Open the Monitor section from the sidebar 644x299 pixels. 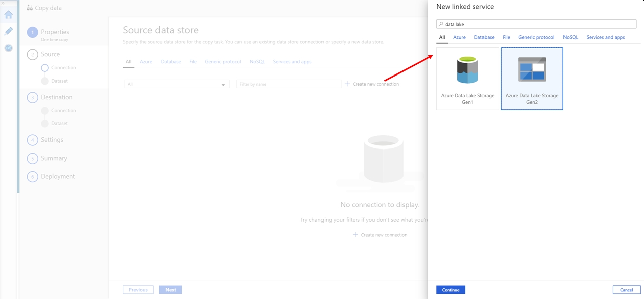pyautogui.click(x=8, y=48)
